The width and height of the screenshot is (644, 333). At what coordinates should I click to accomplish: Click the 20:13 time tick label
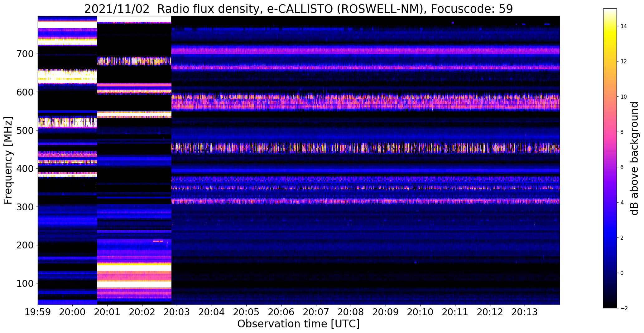[x=525, y=312]
